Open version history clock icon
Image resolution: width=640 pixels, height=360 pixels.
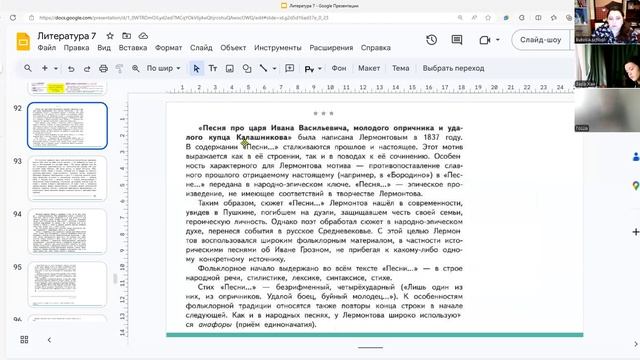(432, 40)
